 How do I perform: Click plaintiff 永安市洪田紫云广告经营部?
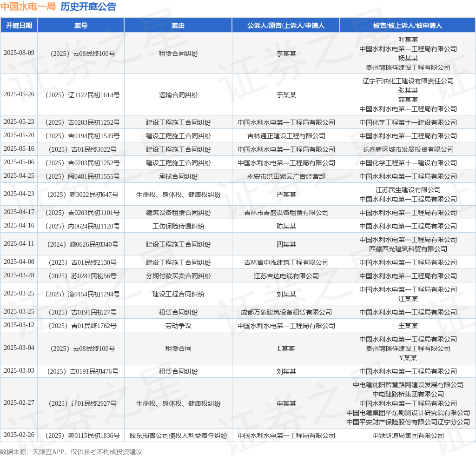click(286, 176)
